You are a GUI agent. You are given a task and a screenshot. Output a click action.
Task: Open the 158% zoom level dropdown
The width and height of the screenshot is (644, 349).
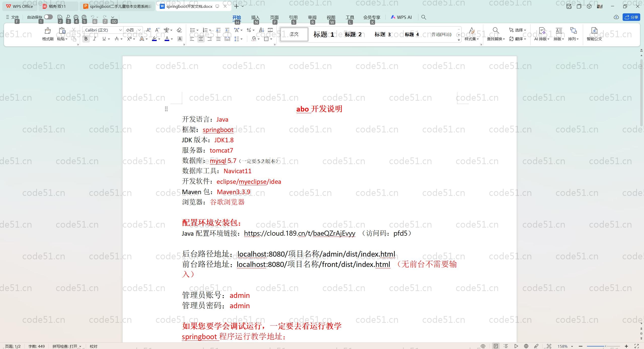click(572, 346)
